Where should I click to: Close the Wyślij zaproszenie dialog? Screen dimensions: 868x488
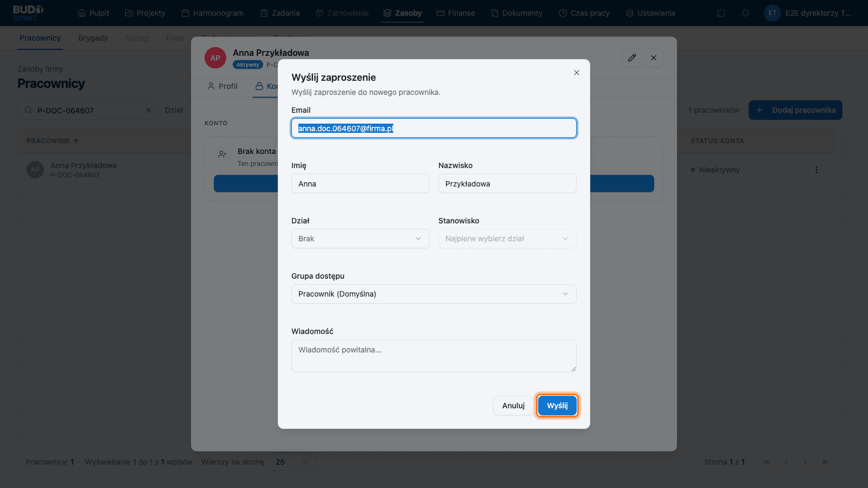[x=577, y=73]
